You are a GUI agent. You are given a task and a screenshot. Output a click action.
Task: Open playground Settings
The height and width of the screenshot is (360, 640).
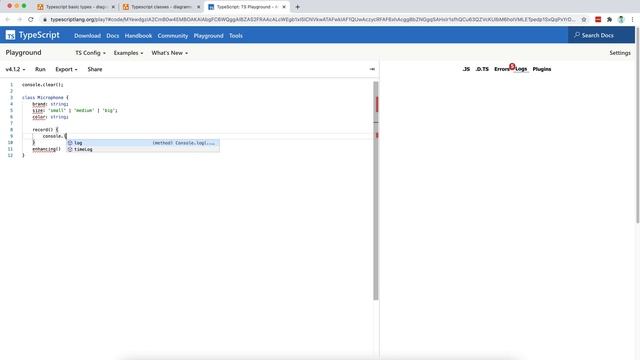coord(620,53)
